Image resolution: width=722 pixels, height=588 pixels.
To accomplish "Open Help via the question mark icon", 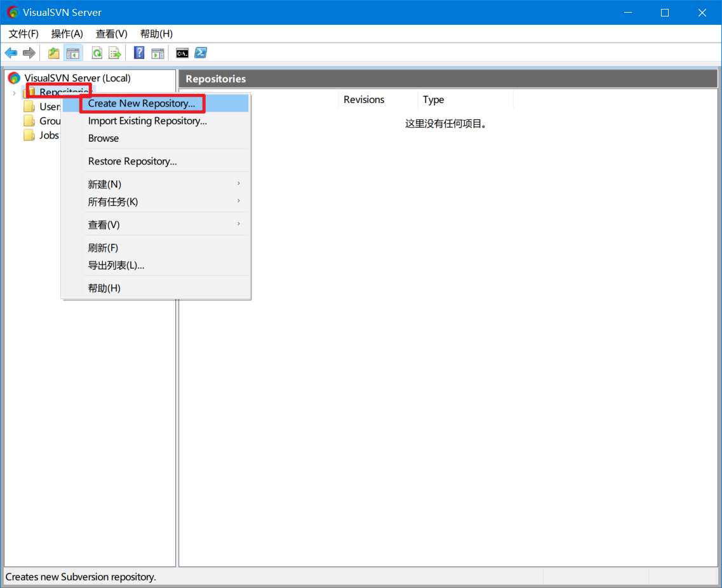I will coord(139,53).
